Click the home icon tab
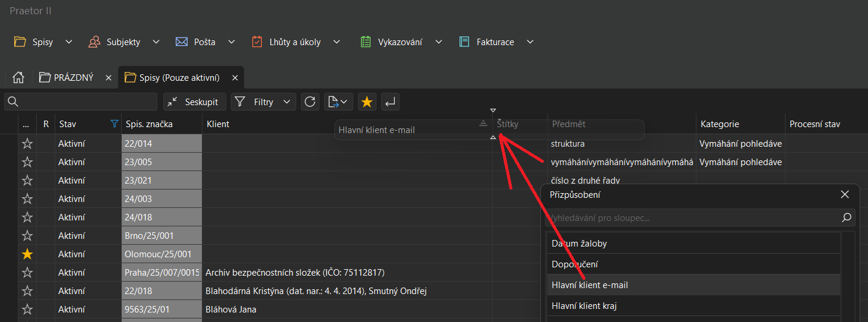Viewport: 868px width, 322px height. point(18,78)
